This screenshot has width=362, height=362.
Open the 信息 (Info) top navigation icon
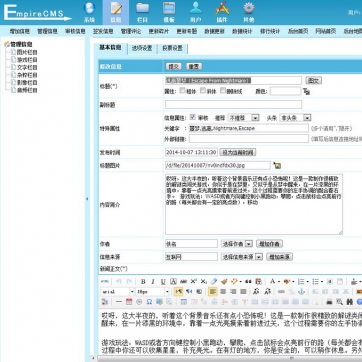point(116,12)
